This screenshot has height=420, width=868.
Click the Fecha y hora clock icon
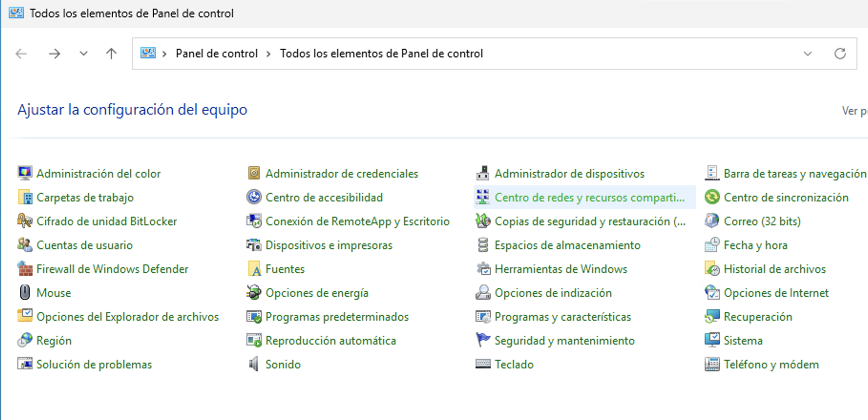712,244
